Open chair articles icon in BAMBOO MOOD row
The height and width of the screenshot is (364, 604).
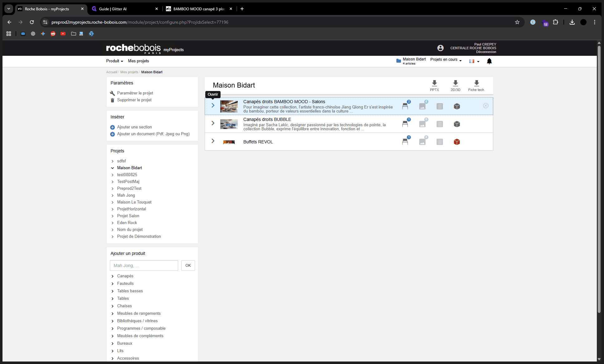(x=405, y=106)
